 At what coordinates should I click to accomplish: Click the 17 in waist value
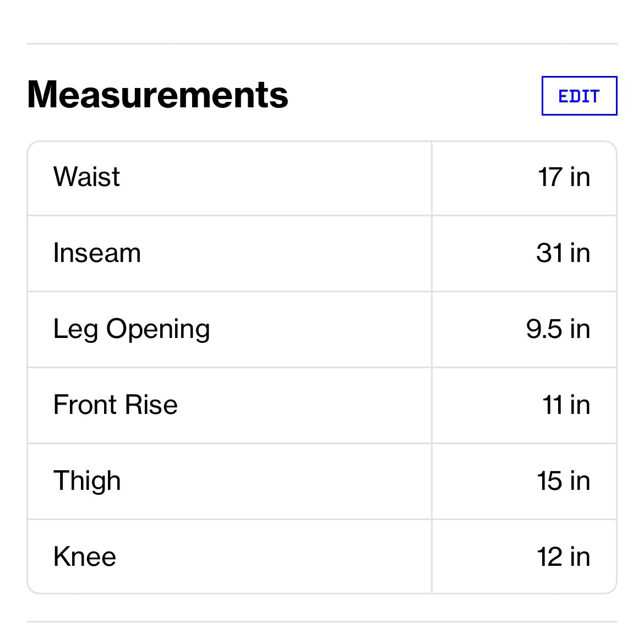point(563,177)
